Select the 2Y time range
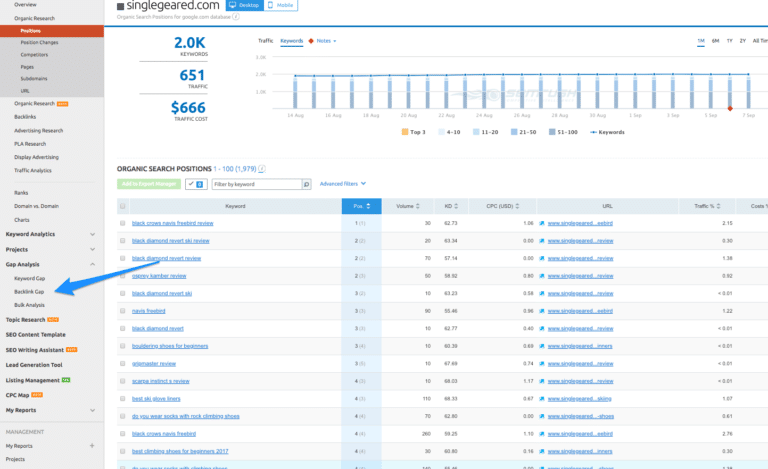 click(x=743, y=41)
